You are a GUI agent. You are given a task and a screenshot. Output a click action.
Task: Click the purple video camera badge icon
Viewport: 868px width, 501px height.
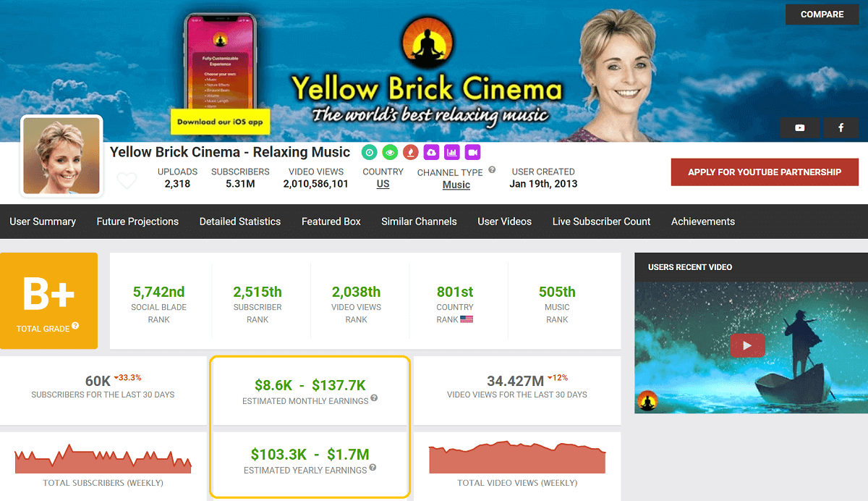473,152
